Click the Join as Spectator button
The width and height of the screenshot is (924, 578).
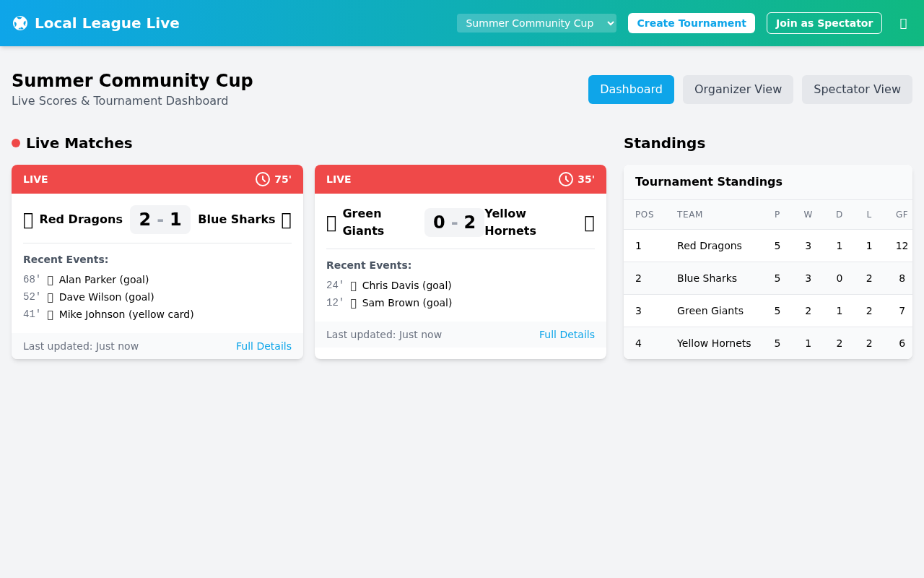(824, 22)
